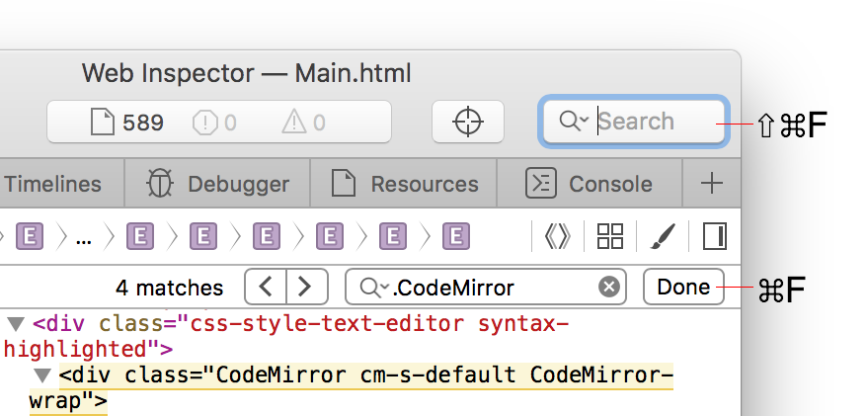Viewport: 868px width, 416px height.
Task: Switch to the Resources tab
Action: 404,184
